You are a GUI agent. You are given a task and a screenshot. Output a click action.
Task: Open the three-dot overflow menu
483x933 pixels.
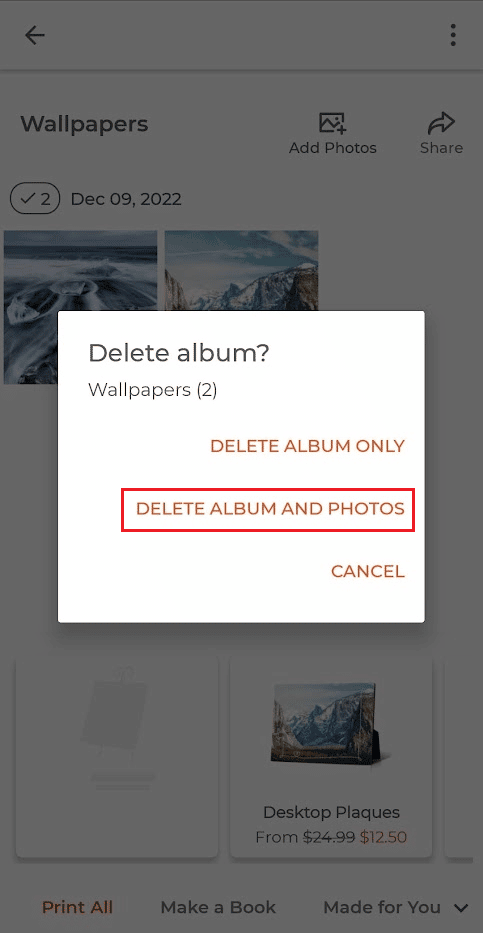[453, 35]
